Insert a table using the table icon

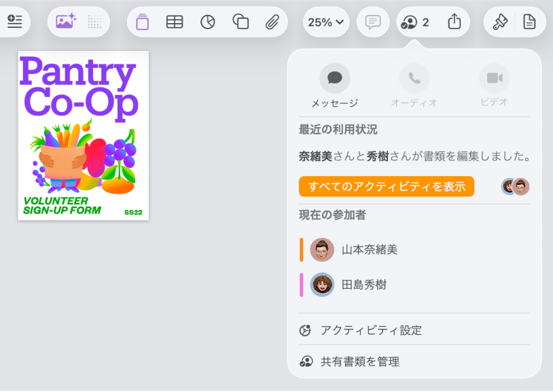click(x=175, y=22)
